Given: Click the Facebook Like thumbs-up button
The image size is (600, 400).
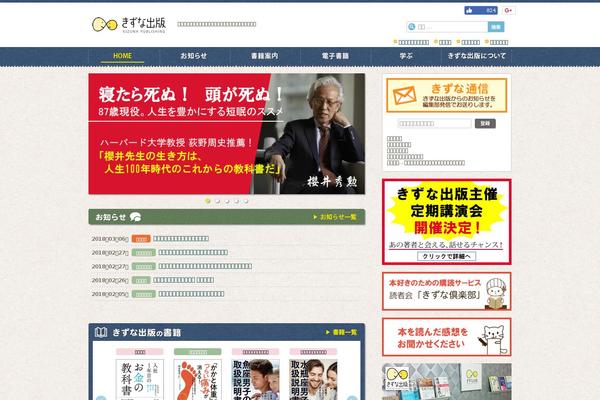Looking at the screenshot, I should (x=481, y=10).
